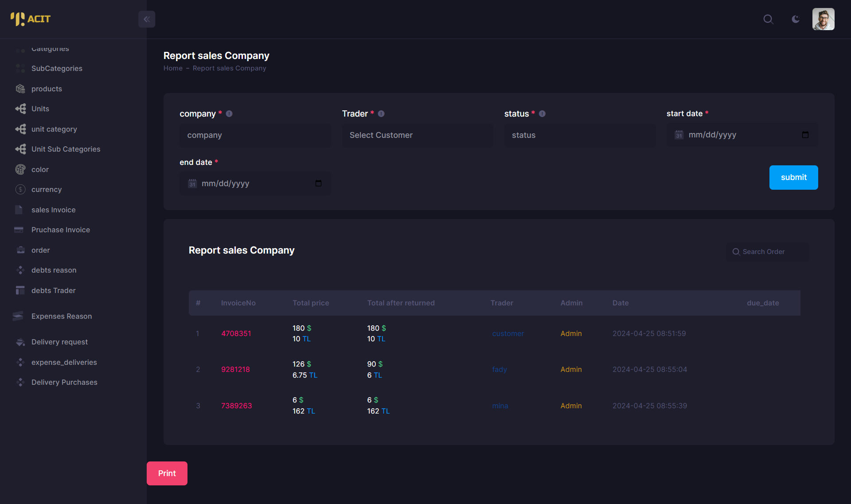This screenshot has width=851, height=504.
Task: Click info icon next to company label
Action: tap(229, 114)
